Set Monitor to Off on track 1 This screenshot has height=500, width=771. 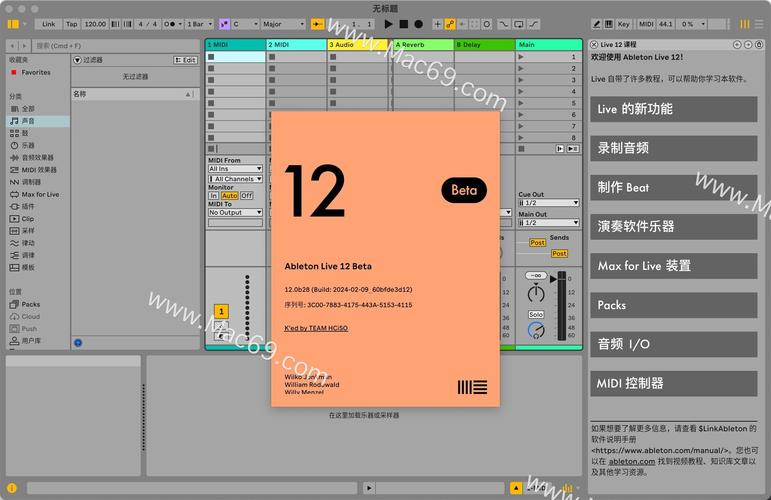[x=246, y=196]
